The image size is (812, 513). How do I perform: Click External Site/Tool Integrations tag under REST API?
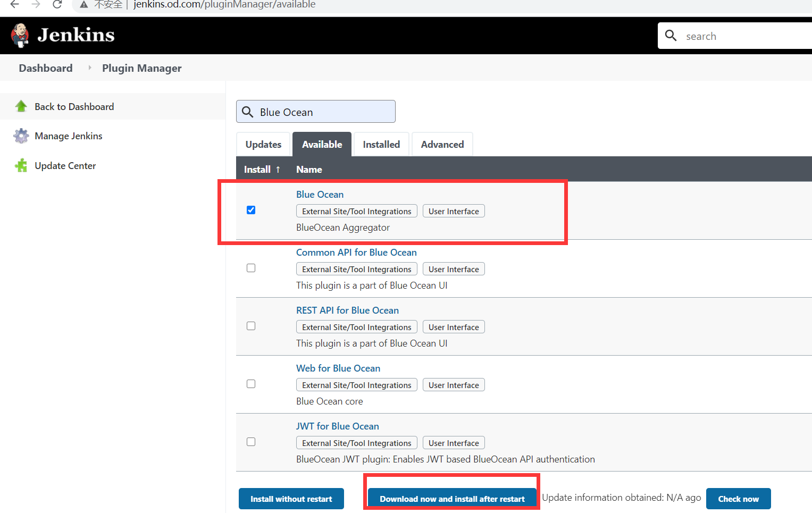[x=357, y=327]
